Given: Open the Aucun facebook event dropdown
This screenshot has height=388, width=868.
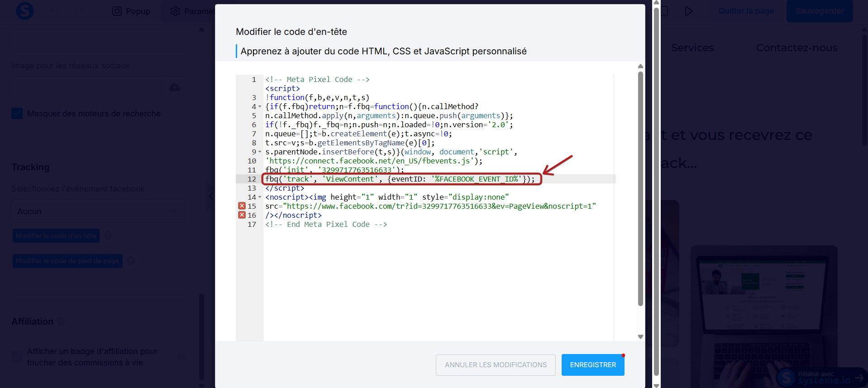Looking at the screenshot, I should point(98,211).
